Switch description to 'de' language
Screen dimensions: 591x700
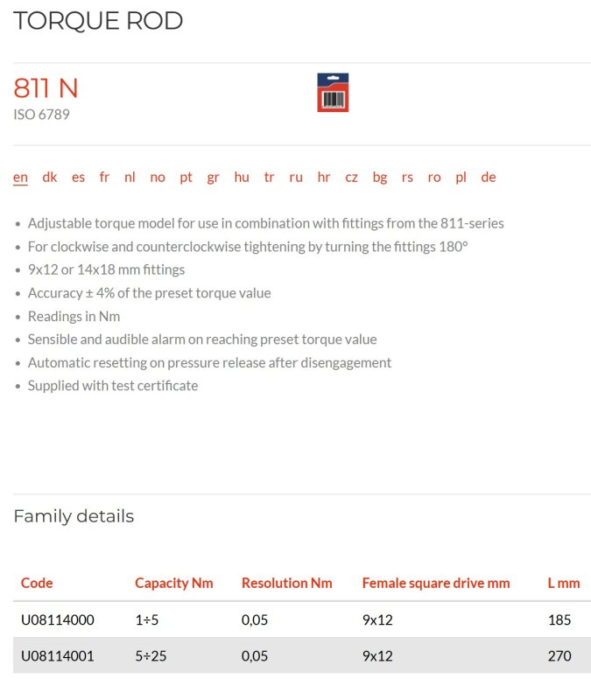click(x=489, y=178)
